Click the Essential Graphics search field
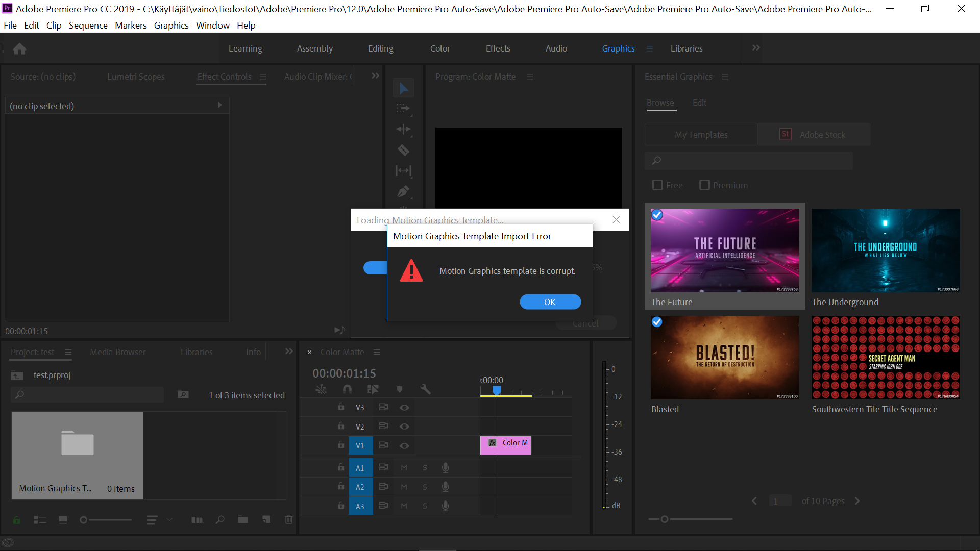 pos(749,161)
